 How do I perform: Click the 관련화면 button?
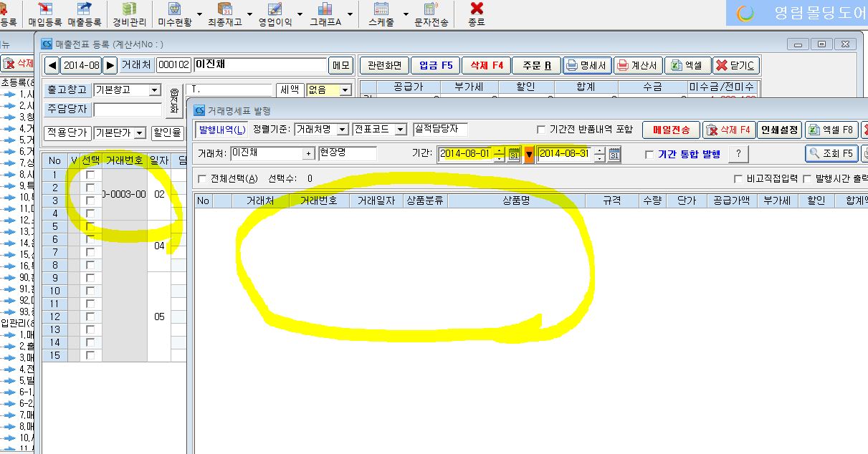pyautogui.click(x=384, y=65)
